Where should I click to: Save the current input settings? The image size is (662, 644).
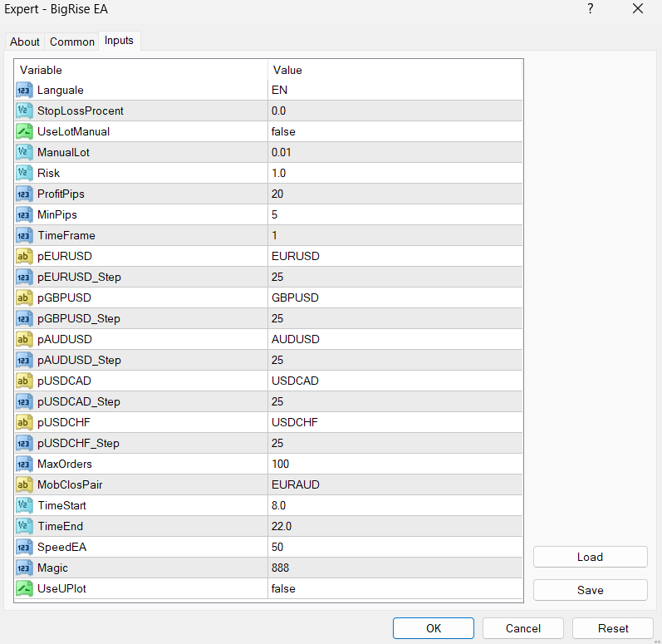590,590
